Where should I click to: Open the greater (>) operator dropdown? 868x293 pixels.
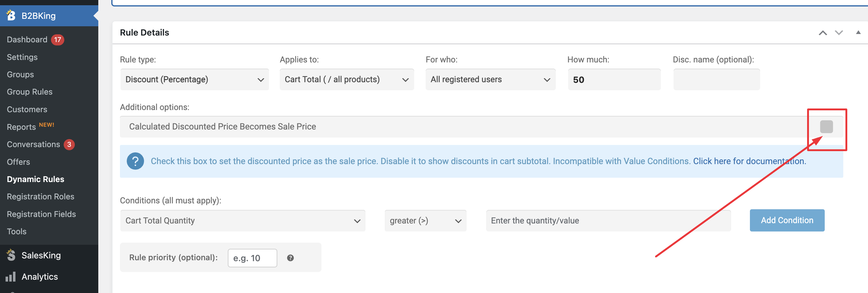click(425, 221)
